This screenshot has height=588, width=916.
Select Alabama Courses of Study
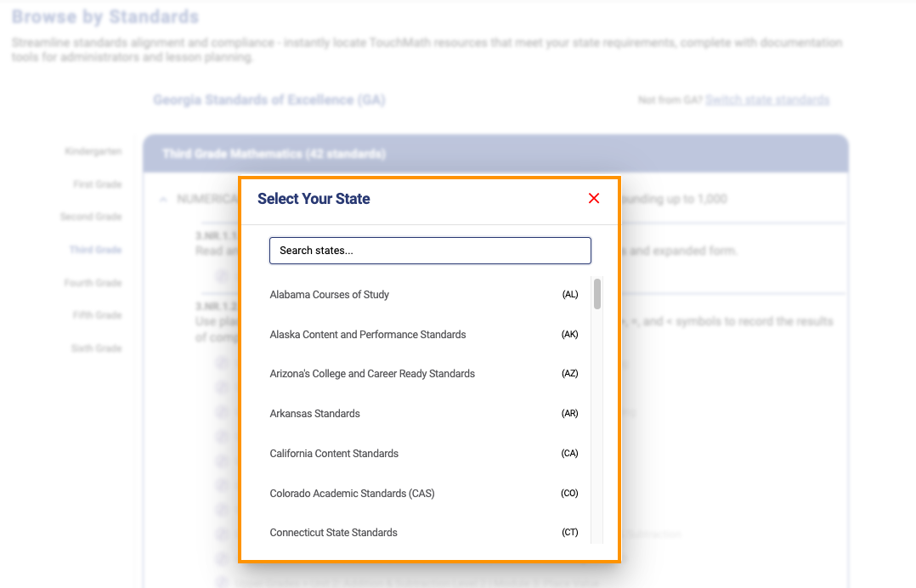424,295
